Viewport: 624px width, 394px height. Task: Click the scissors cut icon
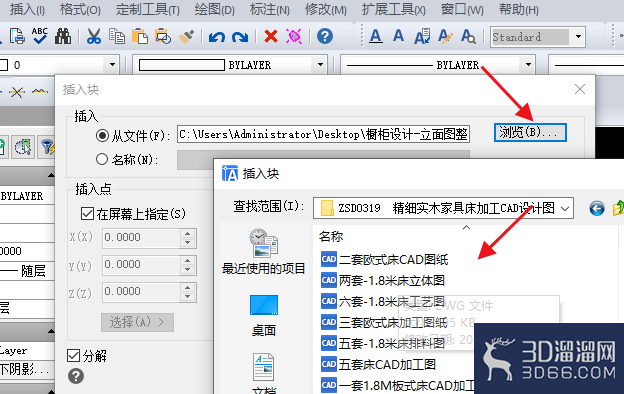[94, 36]
